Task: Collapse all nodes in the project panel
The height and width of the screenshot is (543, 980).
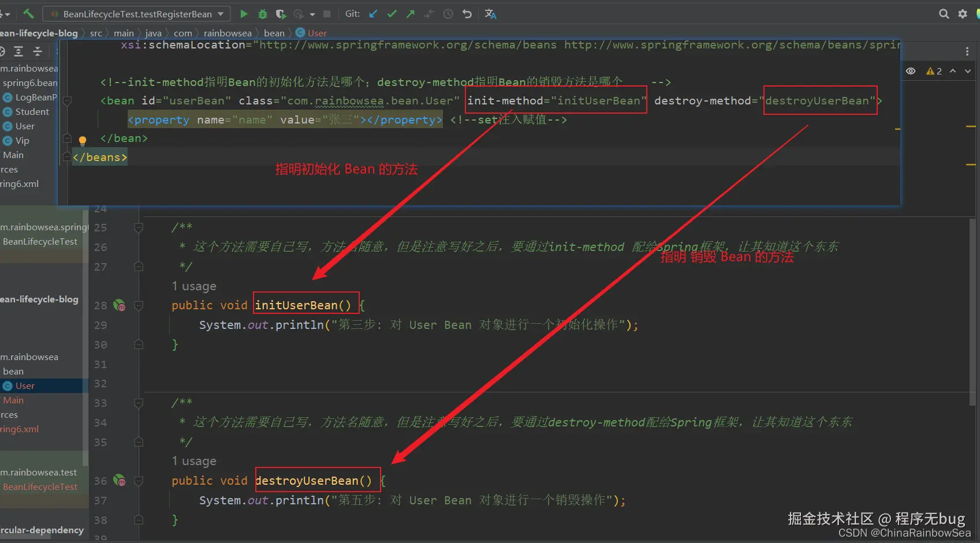Action: 38,51
